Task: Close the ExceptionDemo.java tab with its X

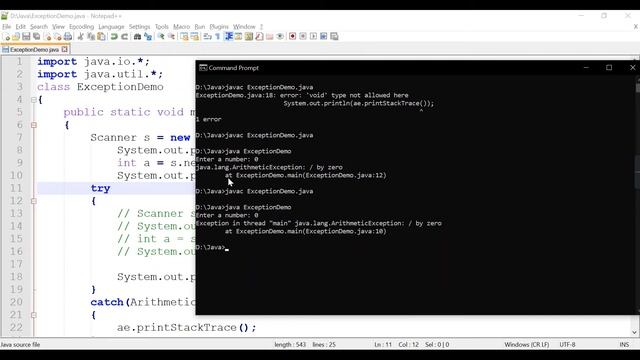Action: [x=64, y=49]
